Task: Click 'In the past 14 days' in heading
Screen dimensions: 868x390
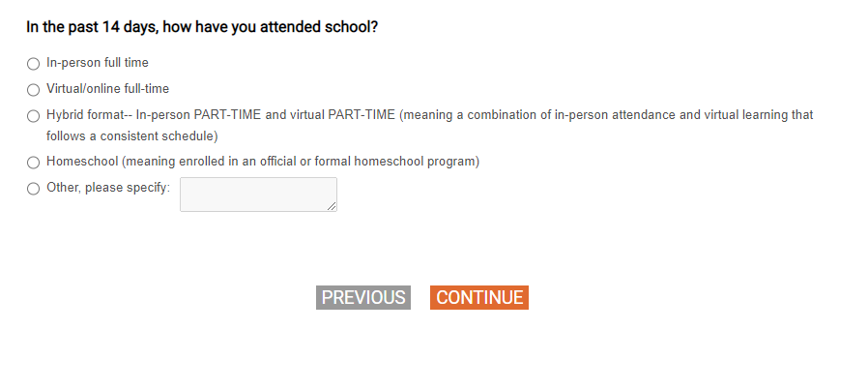Action: coord(93,27)
